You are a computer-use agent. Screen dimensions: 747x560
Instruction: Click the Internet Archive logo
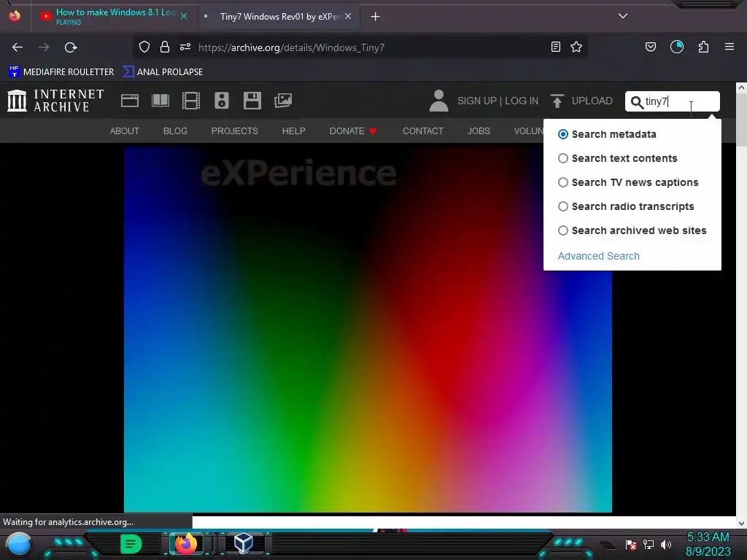55,101
